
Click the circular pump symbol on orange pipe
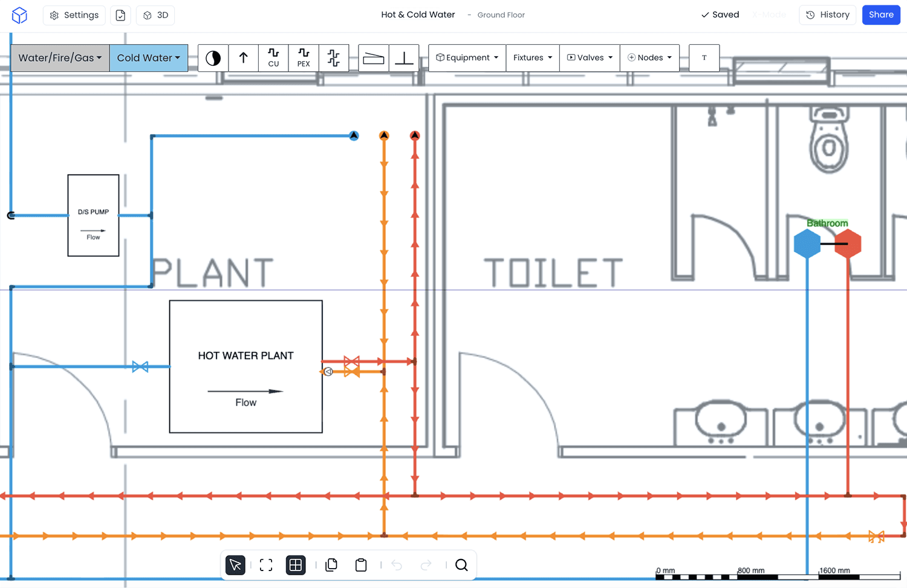328,372
